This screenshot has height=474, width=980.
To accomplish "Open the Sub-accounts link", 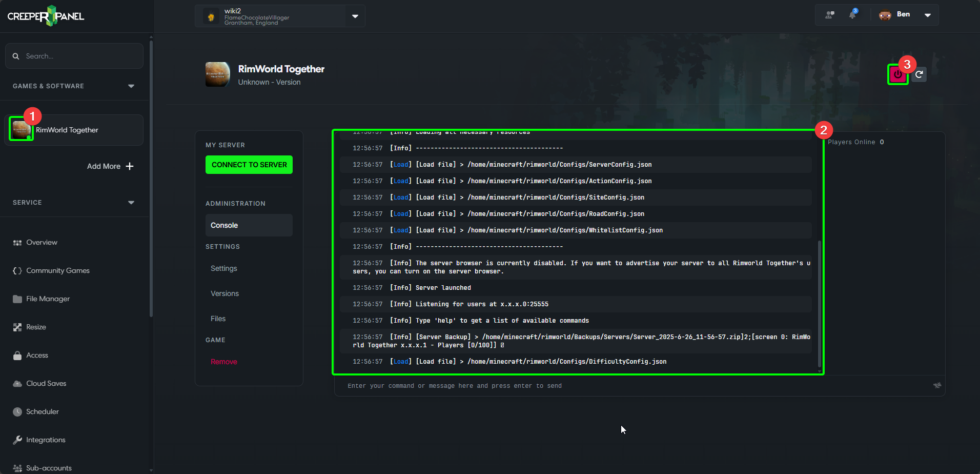I will tap(49, 468).
